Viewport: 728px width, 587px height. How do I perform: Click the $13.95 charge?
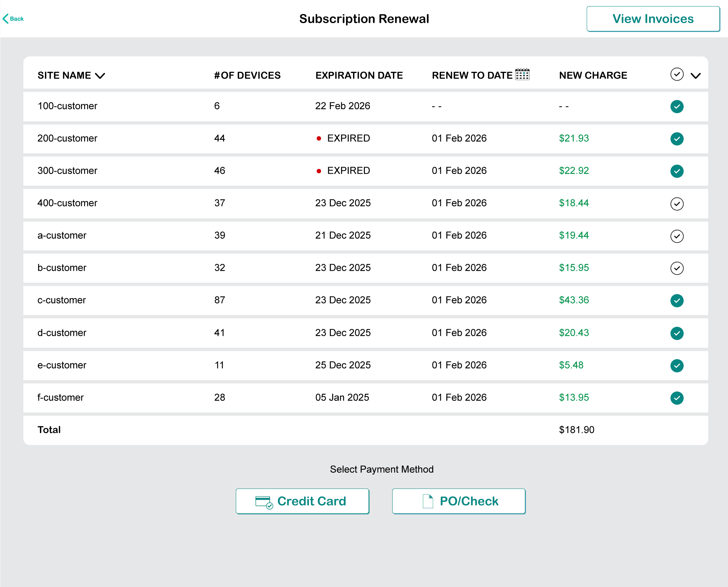[574, 398]
